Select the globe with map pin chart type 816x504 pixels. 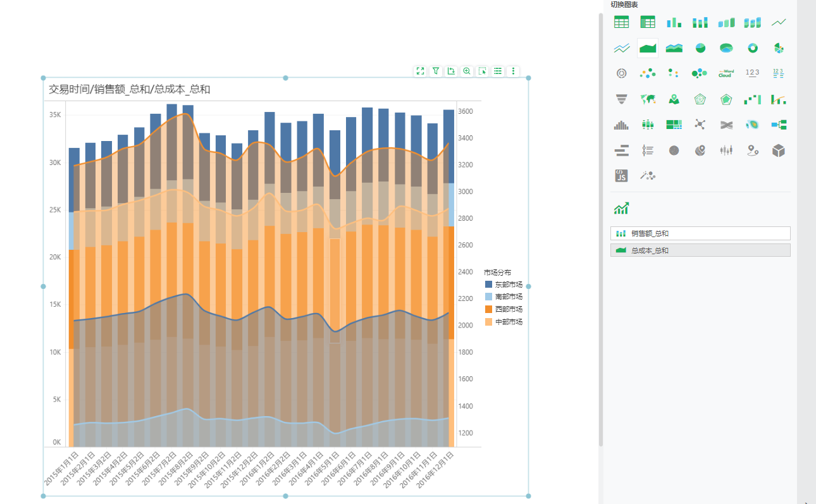click(x=700, y=151)
